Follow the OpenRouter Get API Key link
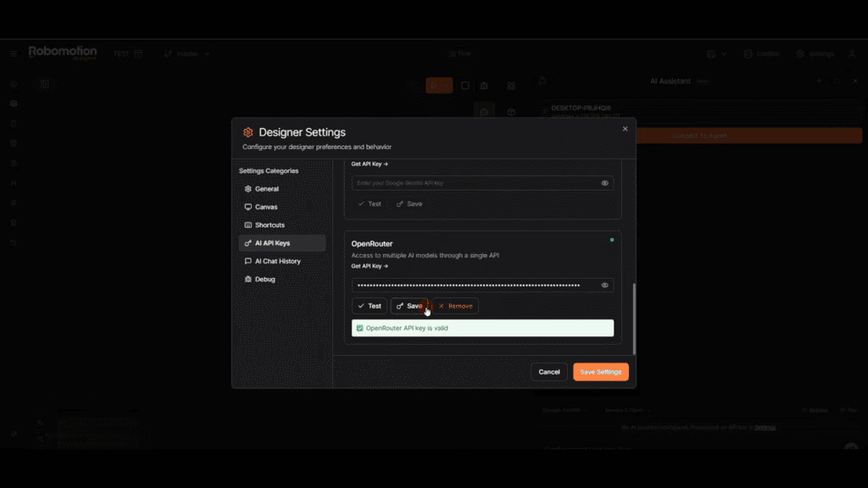Viewport: 868px width, 488px height. (x=370, y=266)
